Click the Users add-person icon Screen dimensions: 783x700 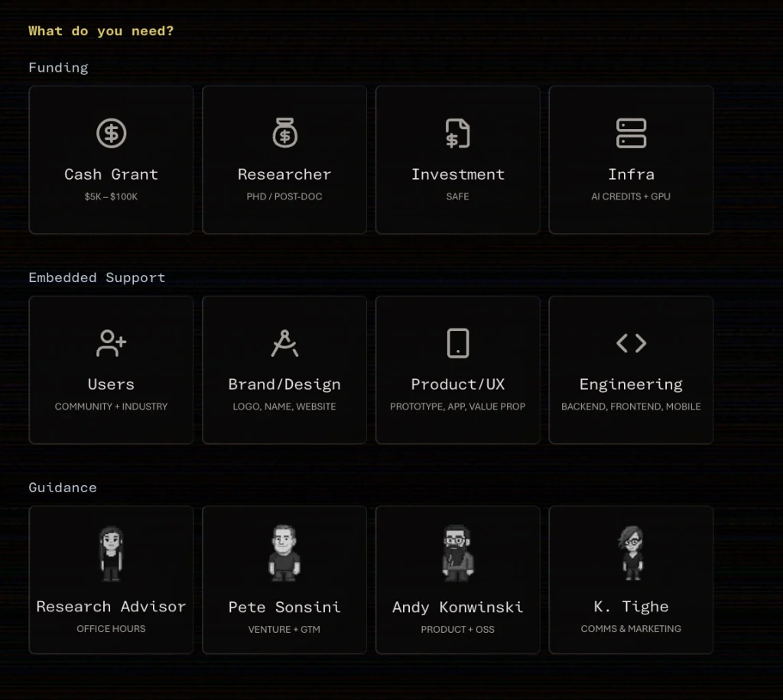(111, 343)
